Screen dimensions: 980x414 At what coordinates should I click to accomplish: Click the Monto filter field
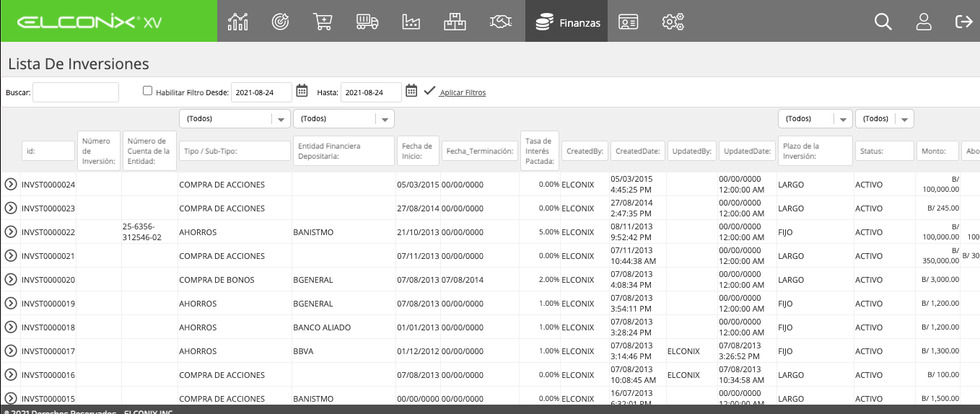click(937, 151)
